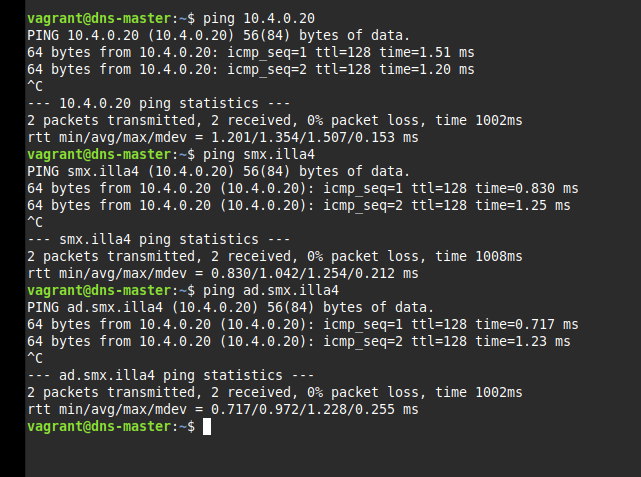Click the rtt line starting with 0.830/1.042

click(223, 274)
